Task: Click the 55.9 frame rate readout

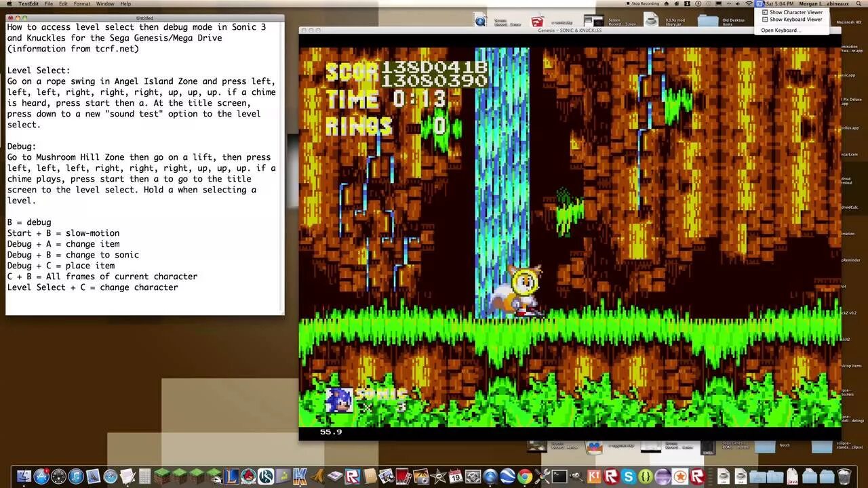Action: (x=331, y=432)
